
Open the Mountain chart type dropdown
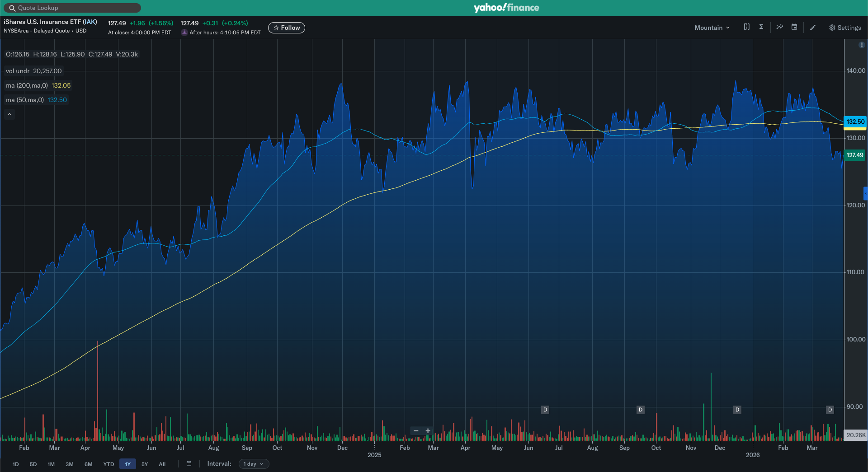click(712, 28)
